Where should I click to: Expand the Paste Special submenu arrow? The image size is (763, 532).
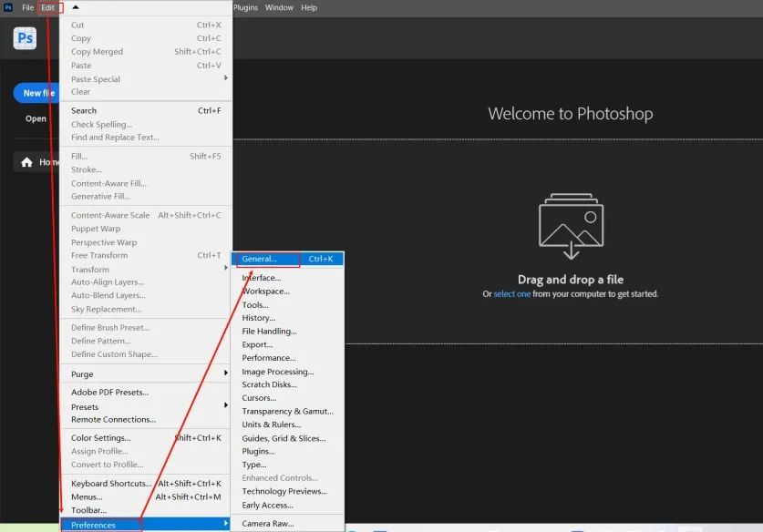click(226, 77)
